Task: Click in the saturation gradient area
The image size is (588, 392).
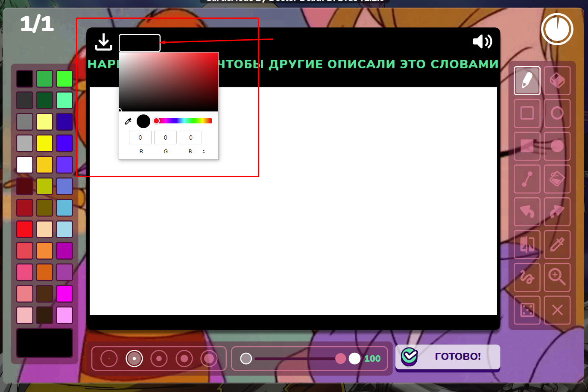Action: [x=169, y=82]
